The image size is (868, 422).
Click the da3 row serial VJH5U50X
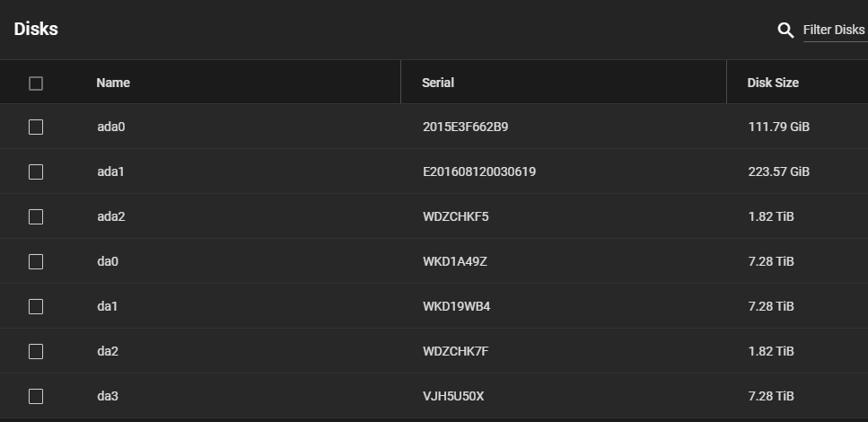click(x=453, y=396)
